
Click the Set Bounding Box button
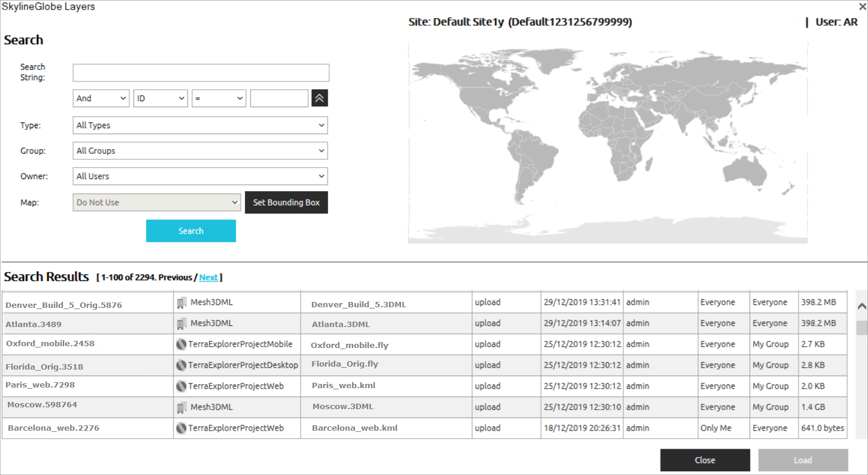click(286, 202)
